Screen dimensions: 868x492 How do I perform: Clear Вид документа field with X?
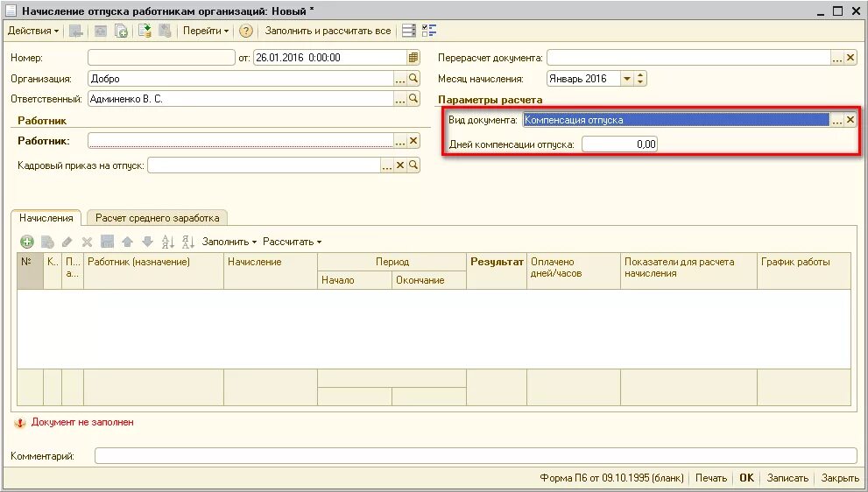click(850, 120)
